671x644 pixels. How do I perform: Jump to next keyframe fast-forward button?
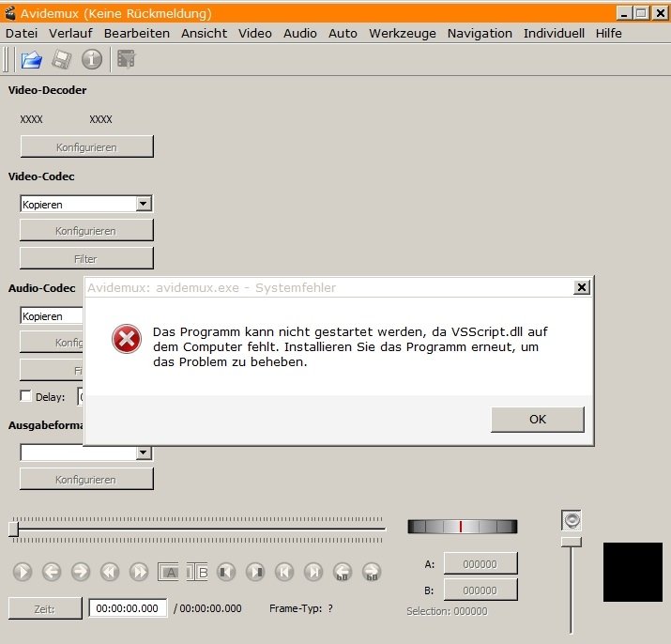(139, 572)
